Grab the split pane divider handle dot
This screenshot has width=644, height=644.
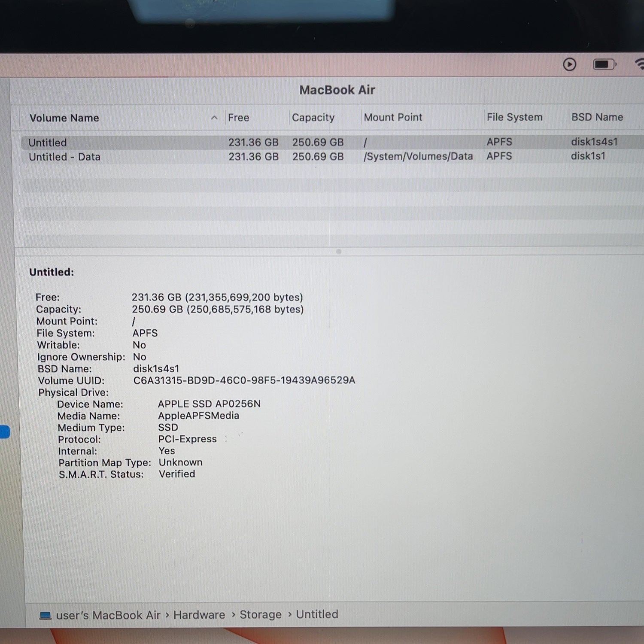click(339, 252)
